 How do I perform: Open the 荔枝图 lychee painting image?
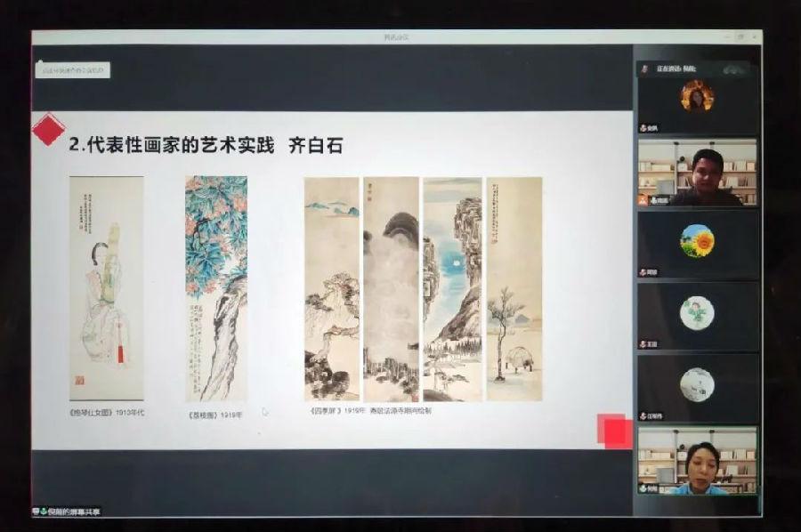tap(216, 286)
